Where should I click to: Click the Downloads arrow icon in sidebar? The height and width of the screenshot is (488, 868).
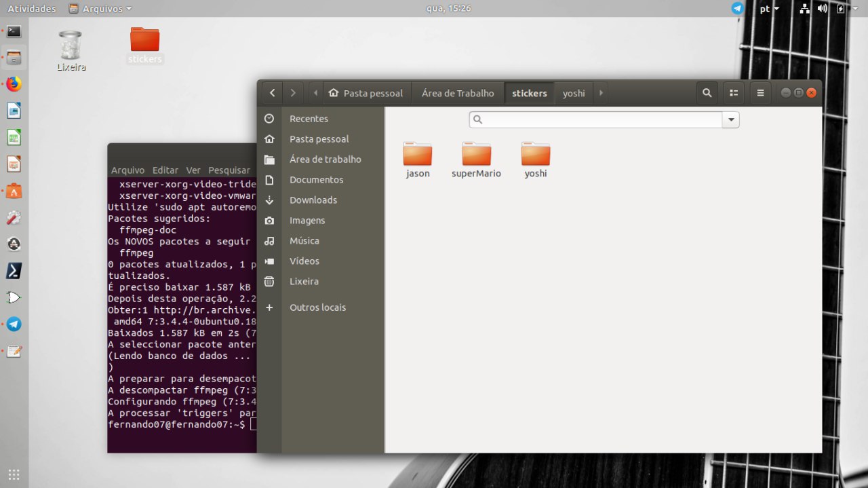click(269, 200)
